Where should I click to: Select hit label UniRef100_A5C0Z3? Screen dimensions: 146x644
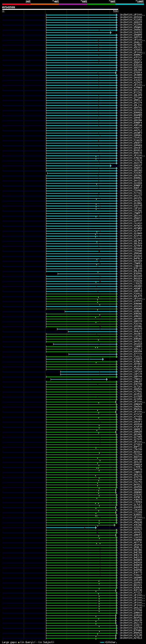[x=131, y=48]
